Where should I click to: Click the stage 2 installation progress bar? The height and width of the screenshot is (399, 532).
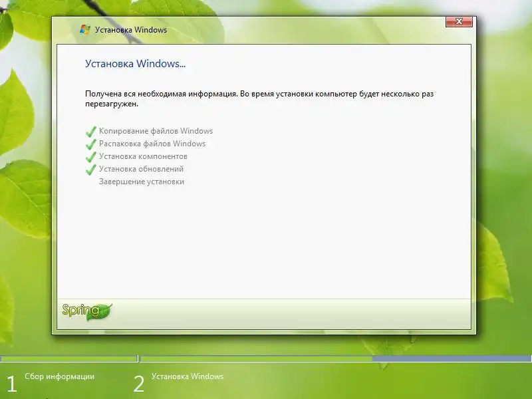336,358
